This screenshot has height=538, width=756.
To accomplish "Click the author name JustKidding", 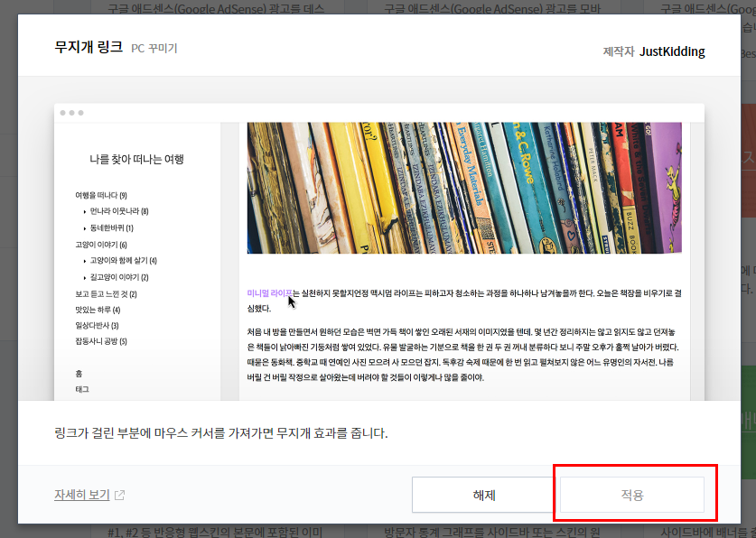I will [x=672, y=51].
